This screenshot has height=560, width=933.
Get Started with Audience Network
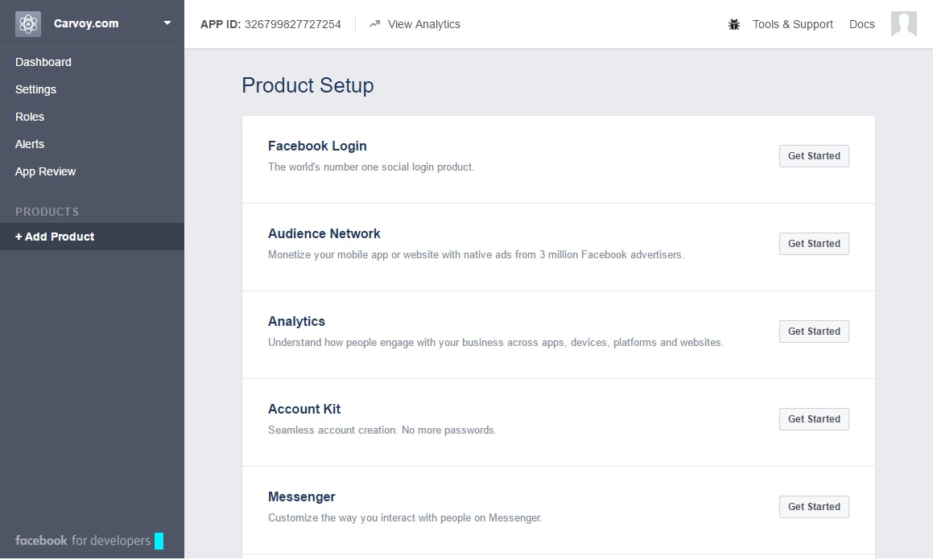814,244
